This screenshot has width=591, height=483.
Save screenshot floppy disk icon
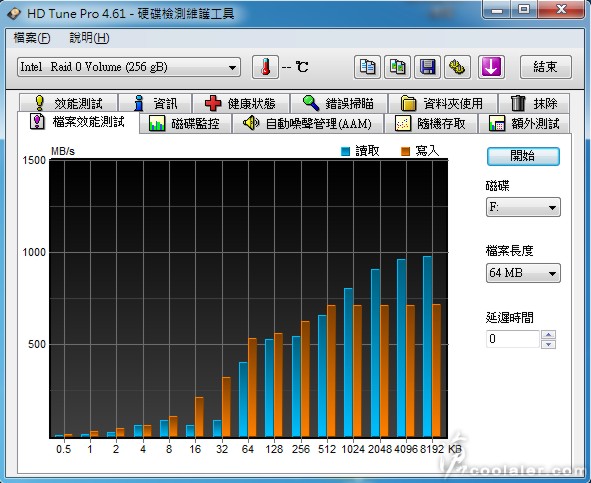pyautogui.click(x=427, y=67)
